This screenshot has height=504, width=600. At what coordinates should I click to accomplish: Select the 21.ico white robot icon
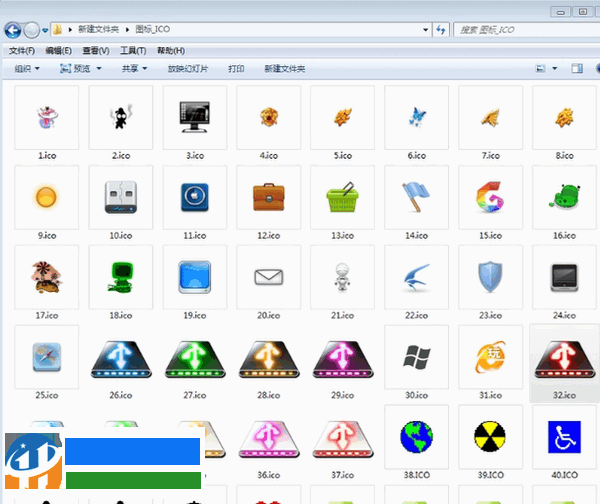[x=342, y=277]
